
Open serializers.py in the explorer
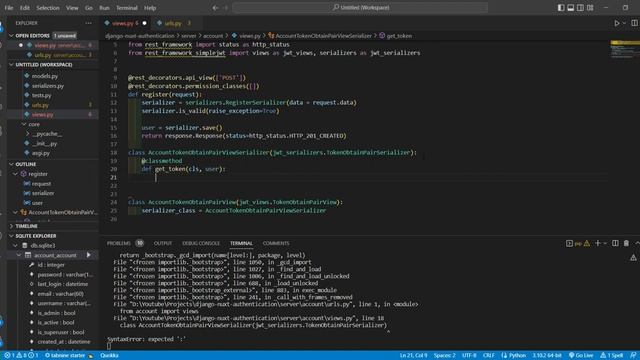48,86
